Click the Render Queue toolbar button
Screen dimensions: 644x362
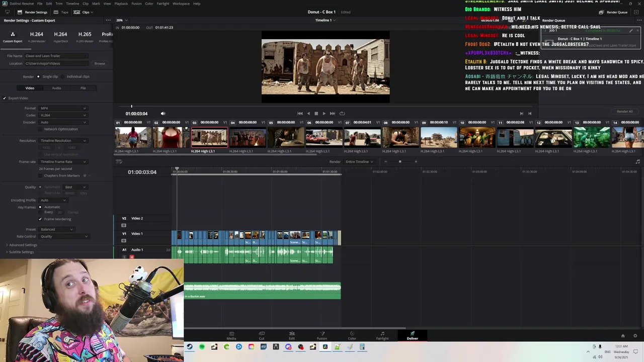(x=613, y=12)
